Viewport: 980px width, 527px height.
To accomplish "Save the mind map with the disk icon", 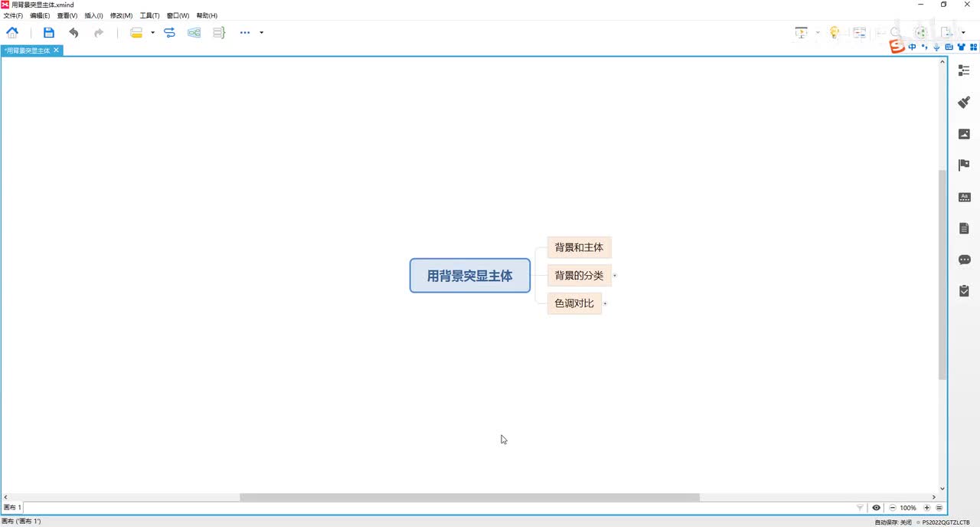I will pyautogui.click(x=49, y=32).
